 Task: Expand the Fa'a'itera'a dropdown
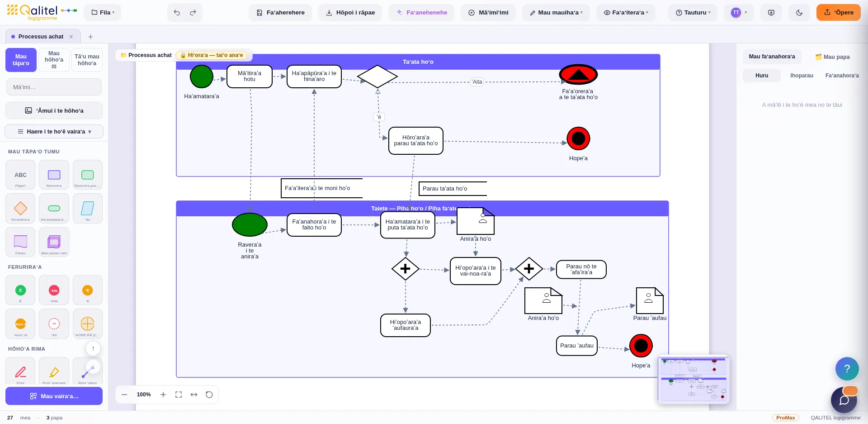tap(626, 13)
